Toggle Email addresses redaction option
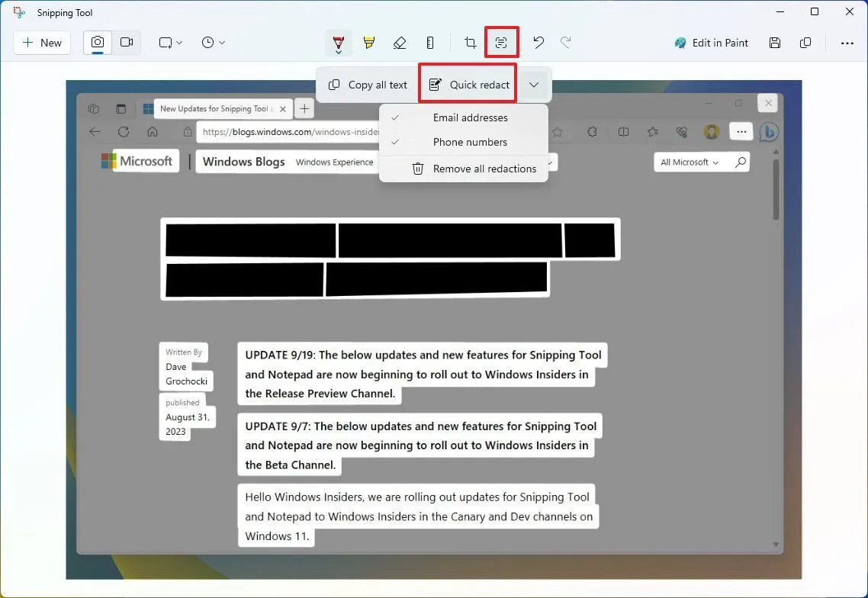This screenshot has width=868, height=598. click(464, 117)
